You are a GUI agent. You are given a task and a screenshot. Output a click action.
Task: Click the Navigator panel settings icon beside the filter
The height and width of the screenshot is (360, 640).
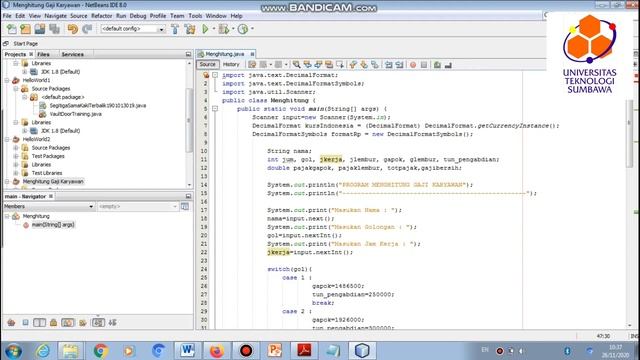(185, 207)
